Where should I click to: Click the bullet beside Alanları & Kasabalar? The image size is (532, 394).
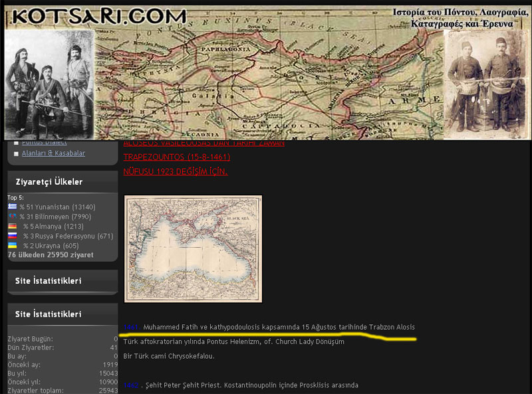coord(16,153)
